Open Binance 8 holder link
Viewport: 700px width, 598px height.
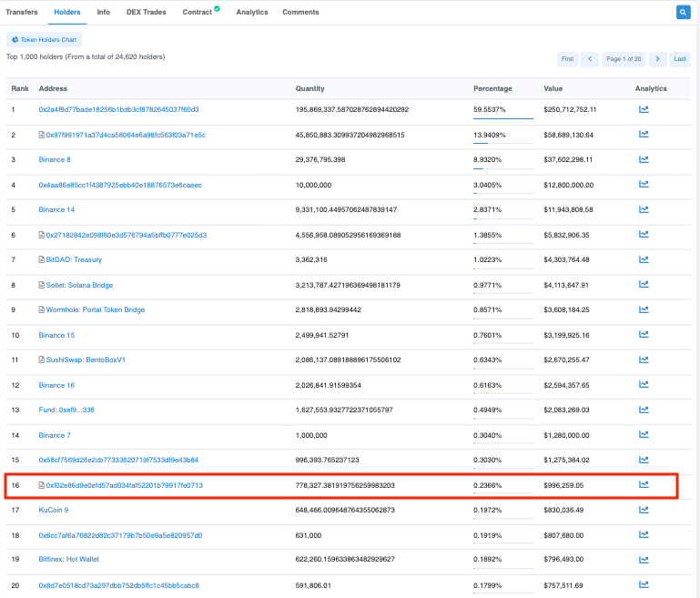point(55,159)
